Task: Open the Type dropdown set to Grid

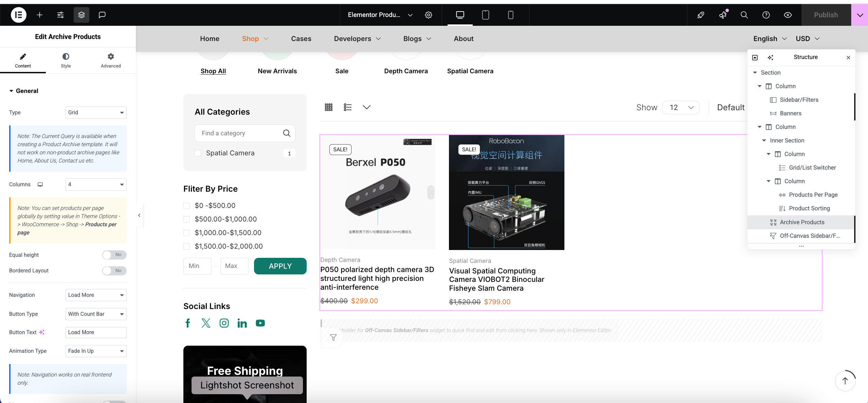Action: tap(96, 113)
